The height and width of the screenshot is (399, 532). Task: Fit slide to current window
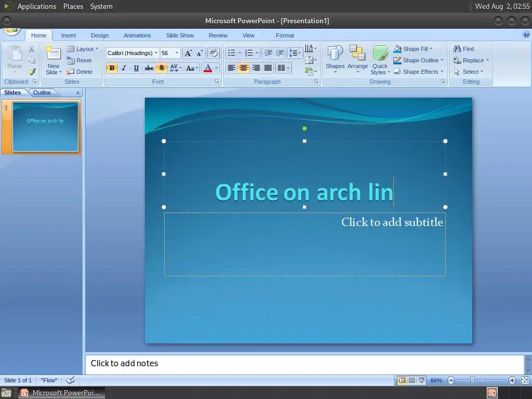(525, 380)
